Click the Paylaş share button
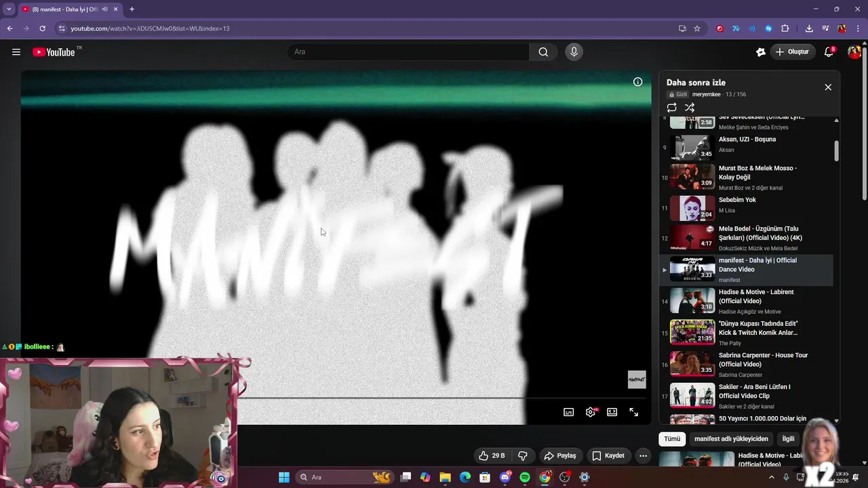The height and width of the screenshot is (488, 868). pyautogui.click(x=560, y=456)
